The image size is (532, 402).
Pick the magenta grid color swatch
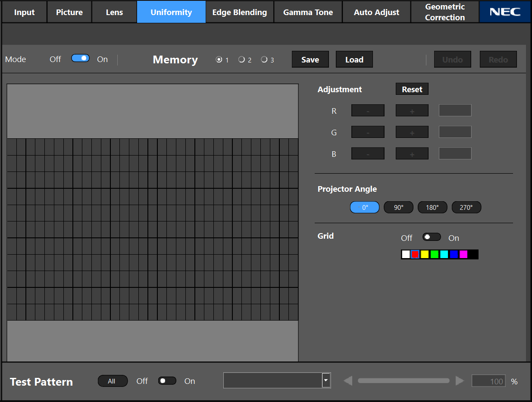pyautogui.click(x=463, y=255)
